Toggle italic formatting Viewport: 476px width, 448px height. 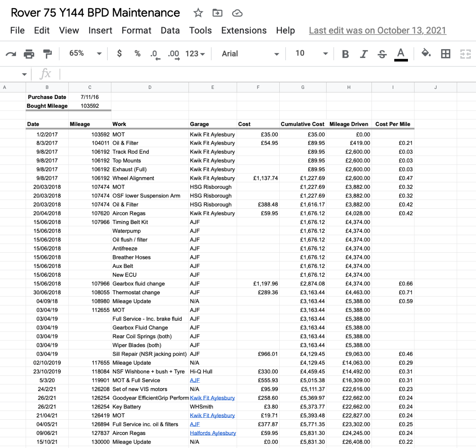(x=364, y=54)
